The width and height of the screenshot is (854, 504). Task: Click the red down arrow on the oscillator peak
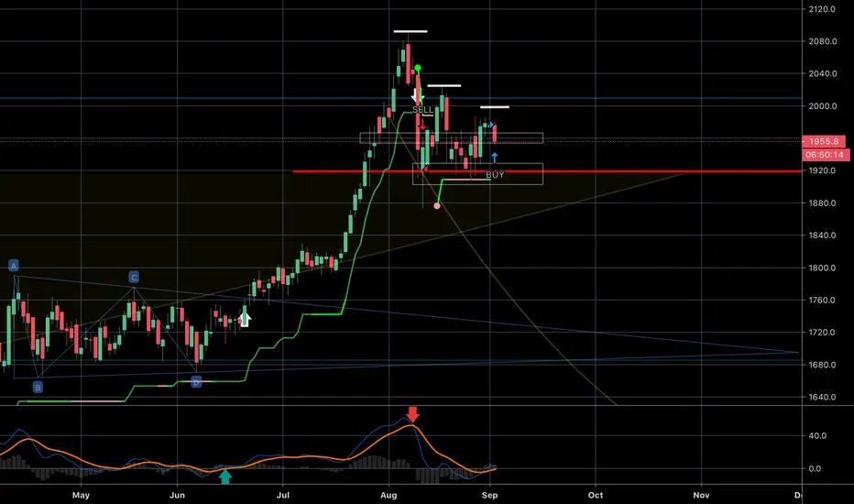tap(413, 414)
